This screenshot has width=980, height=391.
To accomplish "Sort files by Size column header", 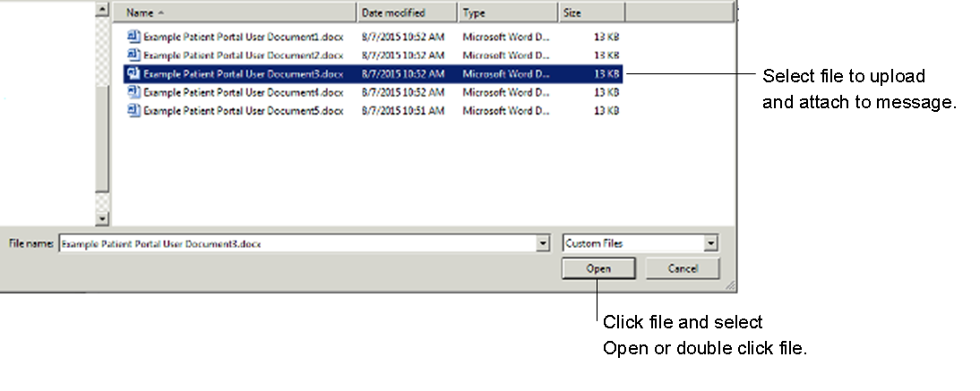I will (590, 13).
